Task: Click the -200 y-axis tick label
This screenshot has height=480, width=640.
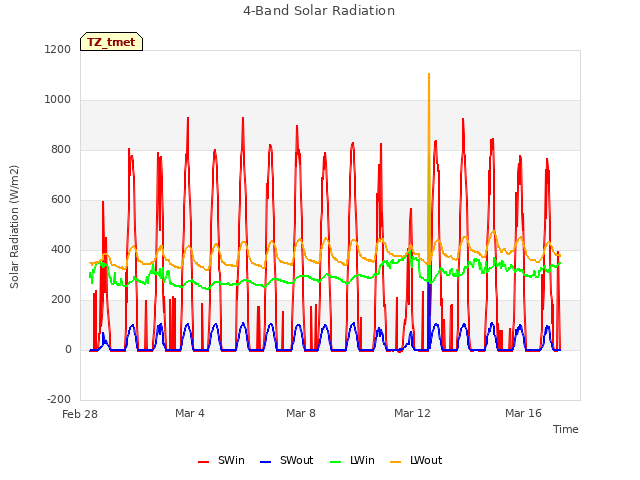Action: click(59, 400)
